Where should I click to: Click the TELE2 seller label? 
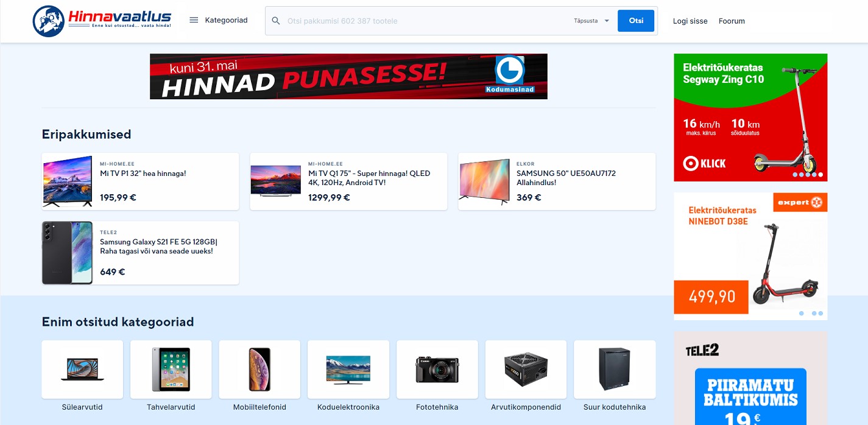point(108,232)
